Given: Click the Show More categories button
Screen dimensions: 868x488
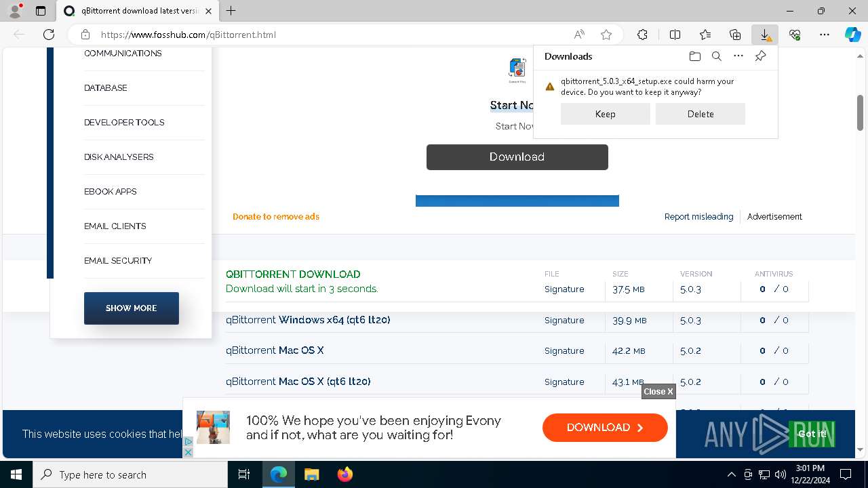Looking at the screenshot, I should pyautogui.click(x=132, y=308).
